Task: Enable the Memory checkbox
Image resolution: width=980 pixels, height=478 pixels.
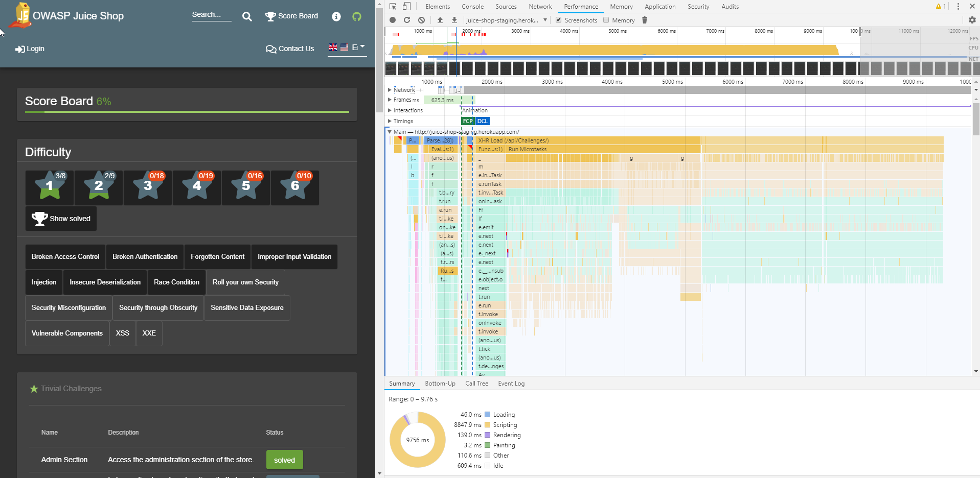Action: pos(606,20)
